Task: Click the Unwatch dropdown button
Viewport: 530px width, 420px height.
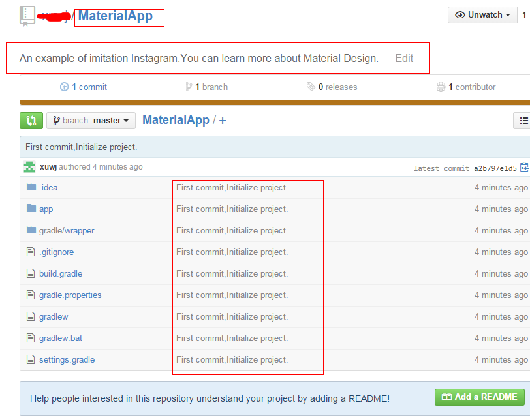Action: [482, 15]
